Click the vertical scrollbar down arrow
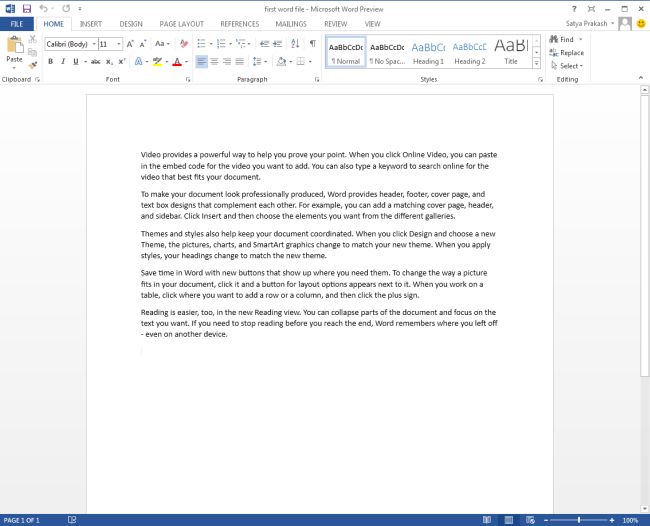The image size is (650, 526). point(644,508)
